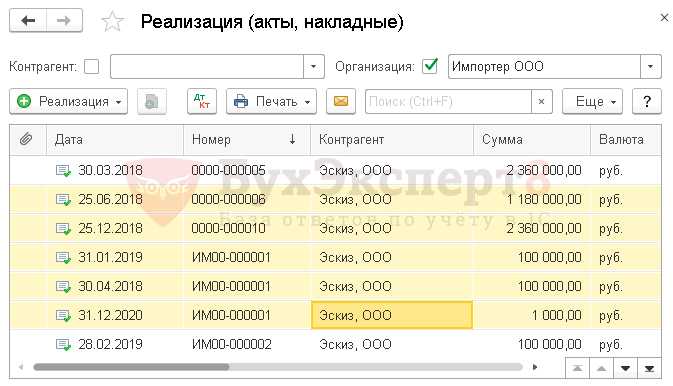Select the row dated 31.12.2020
Screen dimensions: 673x386
click(x=335, y=315)
